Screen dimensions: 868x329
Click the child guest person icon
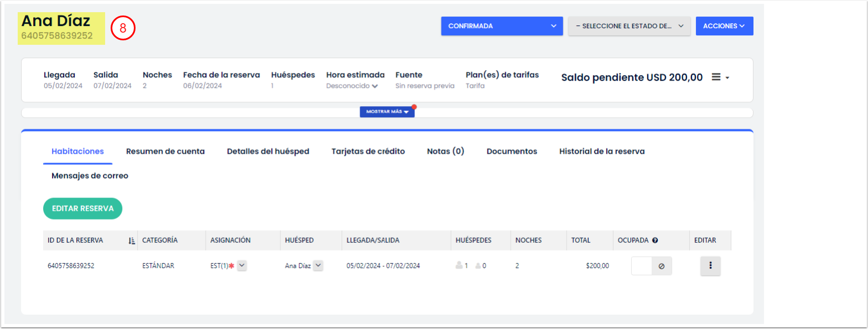[478, 266]
